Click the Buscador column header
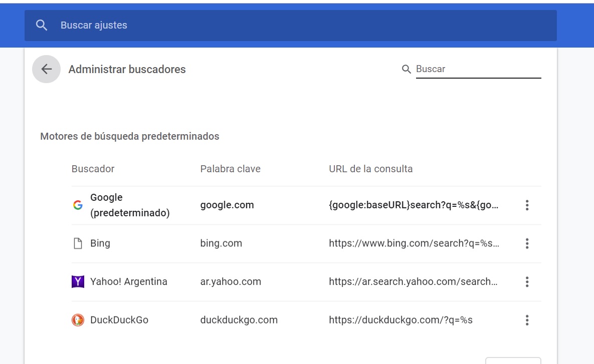Viewport: 594px width, 364px height. click(x=93, y=169)
